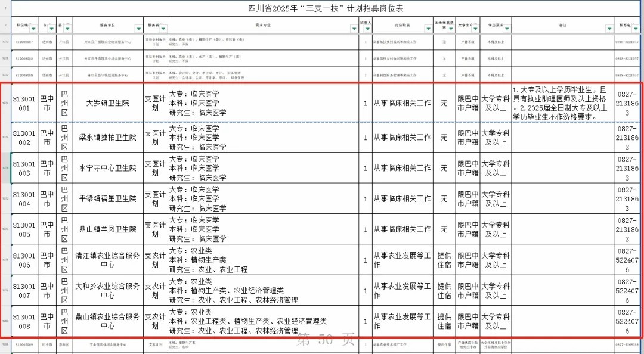
Task: Open the 学历要求 column filter dropdown
Action: pyautogui.click(x=507, y=29)
